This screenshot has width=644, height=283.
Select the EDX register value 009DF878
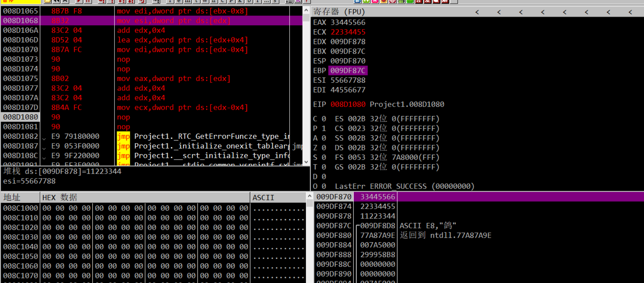(x=348, y=42)
